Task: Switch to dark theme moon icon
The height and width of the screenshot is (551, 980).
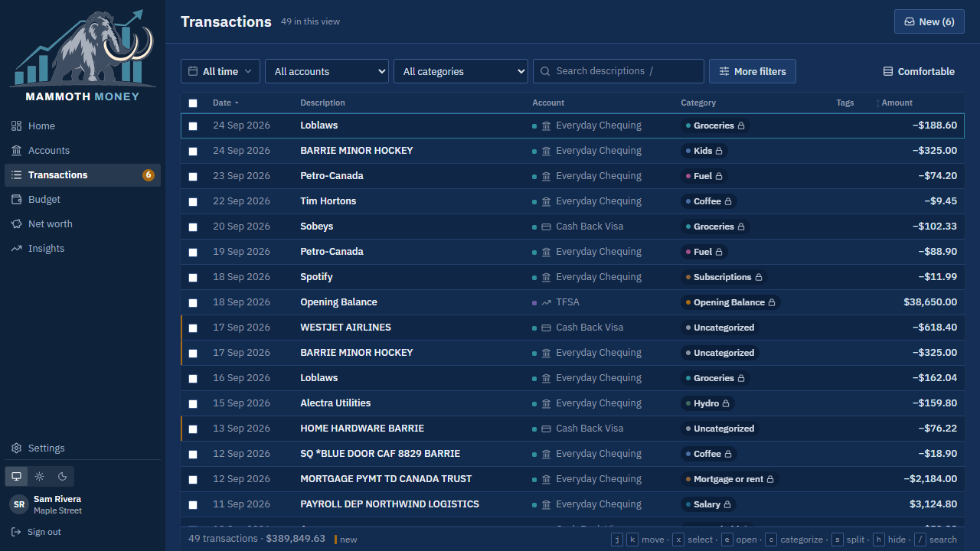Action: click(x=63, y=476)
